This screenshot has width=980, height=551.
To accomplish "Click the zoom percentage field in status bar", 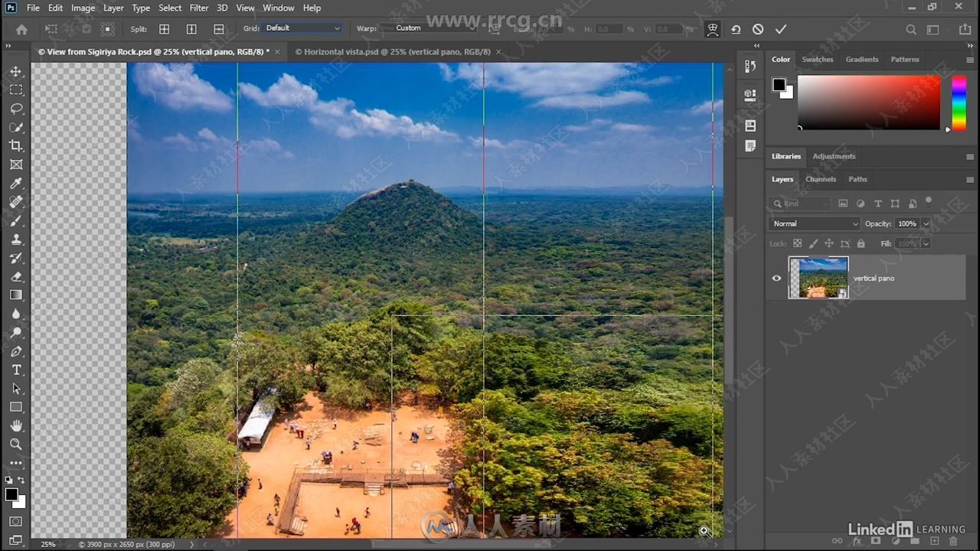I will click(x=48, y=544).
